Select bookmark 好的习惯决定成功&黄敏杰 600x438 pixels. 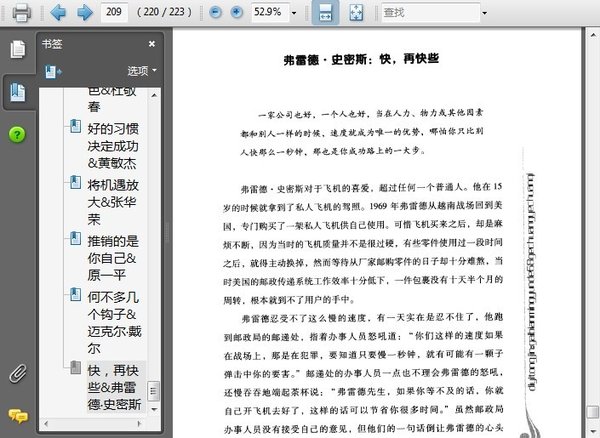(x=112, y=146)
